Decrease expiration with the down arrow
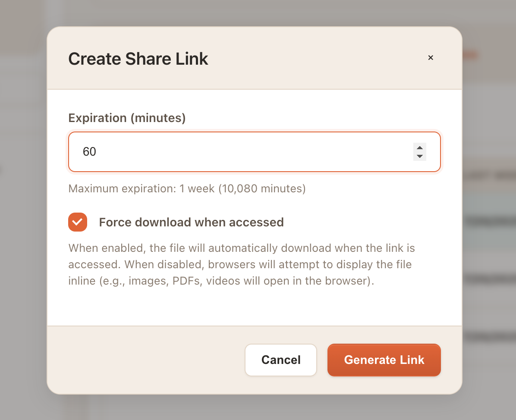The height and width of the screenshot is (420, 516). click(419, 156)
